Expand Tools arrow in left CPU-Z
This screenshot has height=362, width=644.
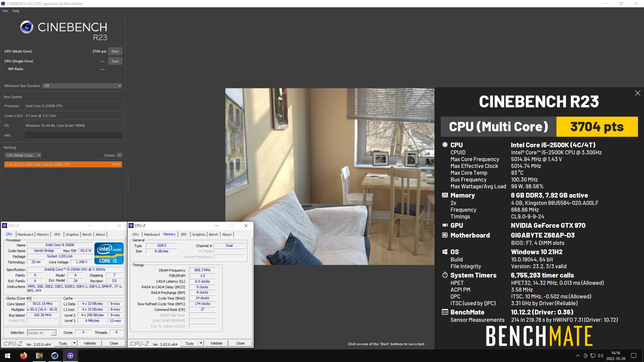(x=74, y=343)
